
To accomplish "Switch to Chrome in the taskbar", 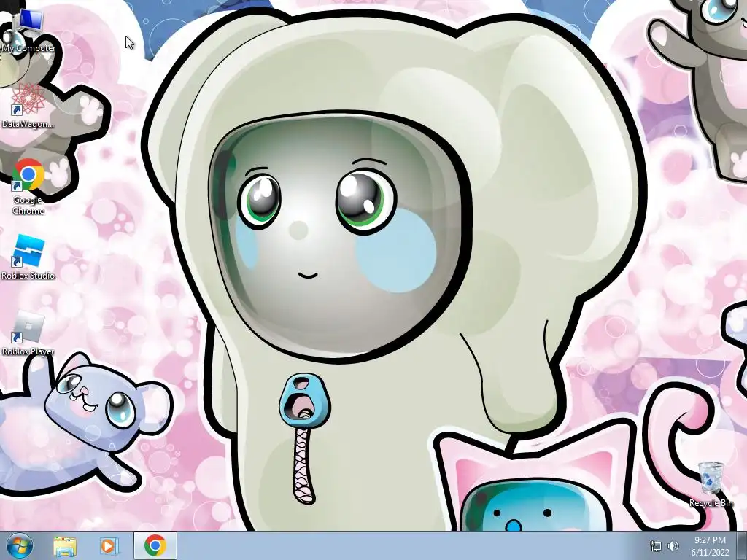I will [155, 545].
